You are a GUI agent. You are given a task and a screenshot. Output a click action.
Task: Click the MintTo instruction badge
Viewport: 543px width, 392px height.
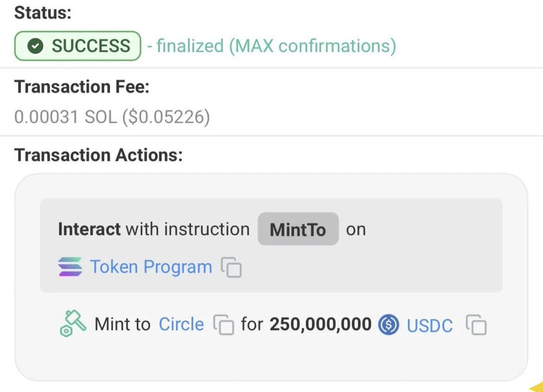click(298, 229)
